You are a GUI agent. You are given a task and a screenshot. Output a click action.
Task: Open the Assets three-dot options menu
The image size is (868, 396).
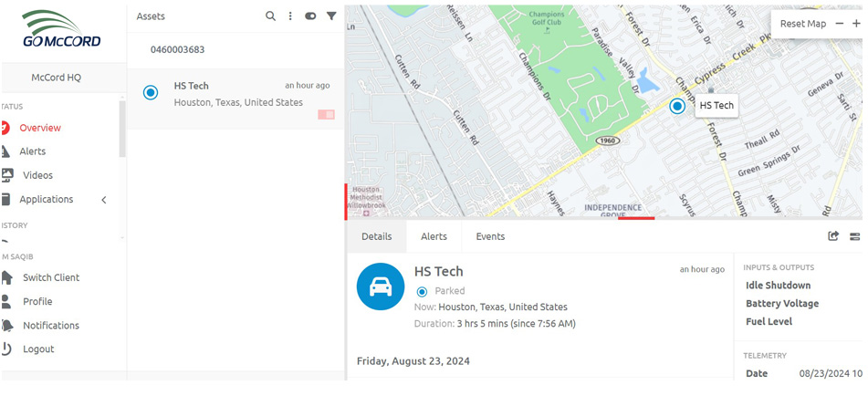pos(290,16)
